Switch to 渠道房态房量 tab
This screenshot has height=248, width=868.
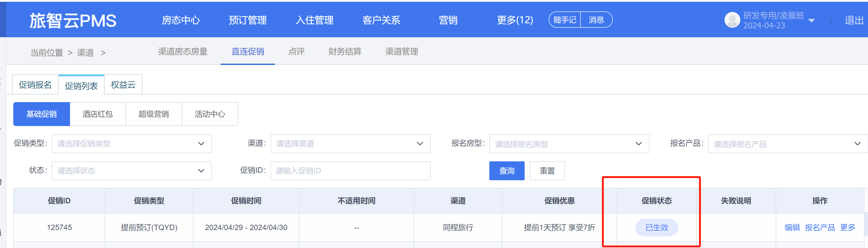[x=183, y=52]
